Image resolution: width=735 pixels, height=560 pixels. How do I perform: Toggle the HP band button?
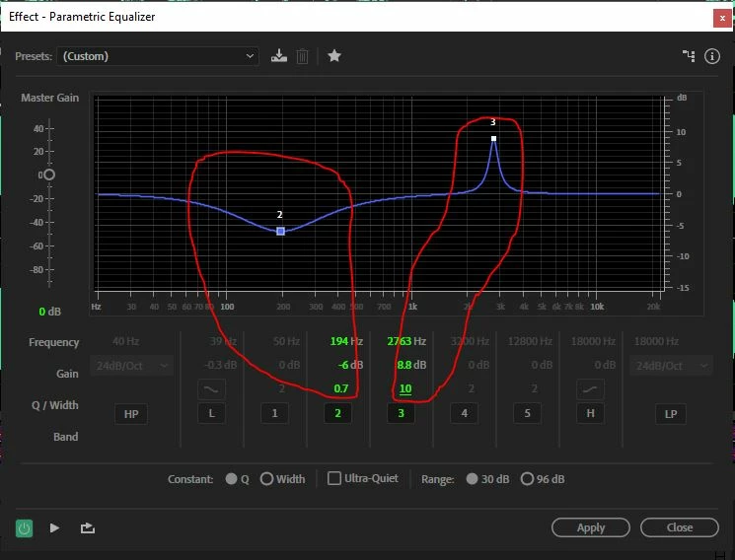(131, 414)
